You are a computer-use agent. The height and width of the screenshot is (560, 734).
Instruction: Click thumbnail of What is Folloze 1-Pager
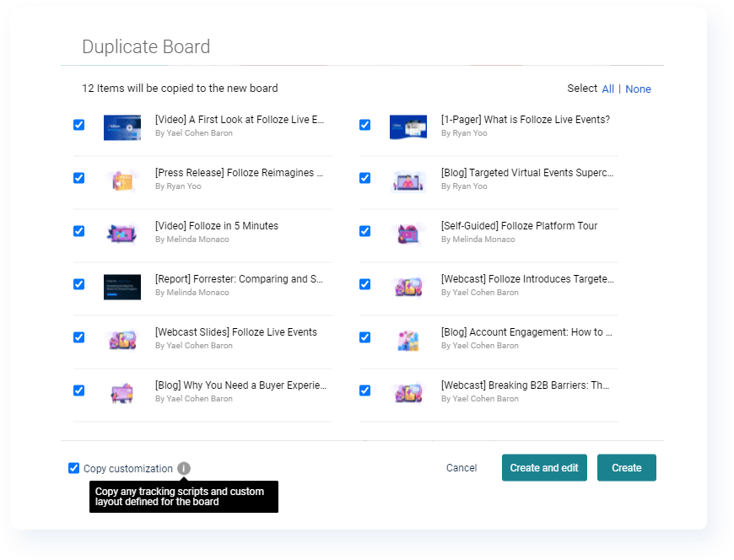[x=407, y=127]
